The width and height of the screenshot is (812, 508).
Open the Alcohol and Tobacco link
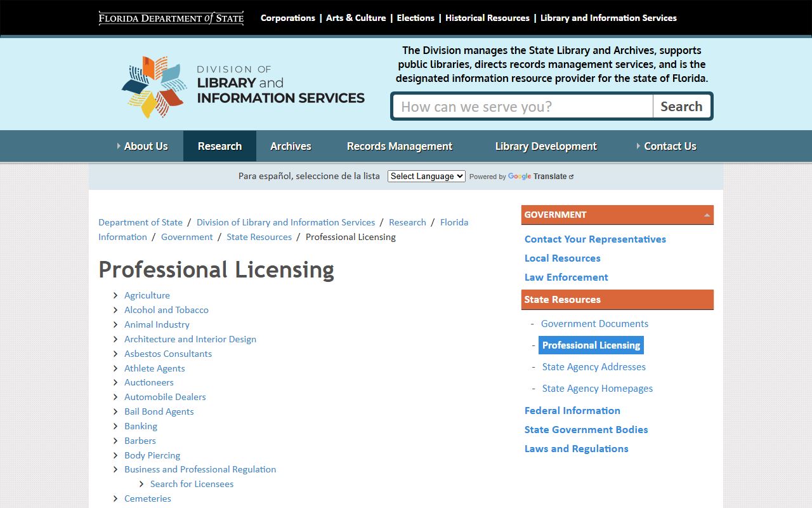(166, 310)
